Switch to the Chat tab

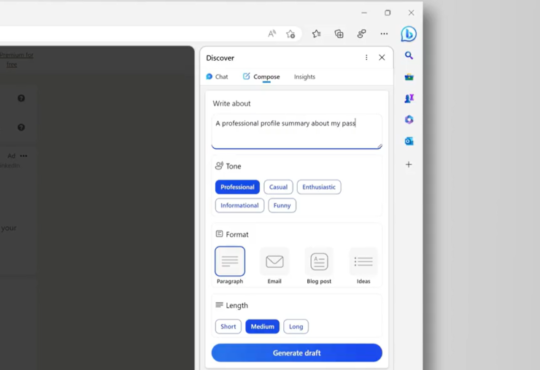coord(217,76)
